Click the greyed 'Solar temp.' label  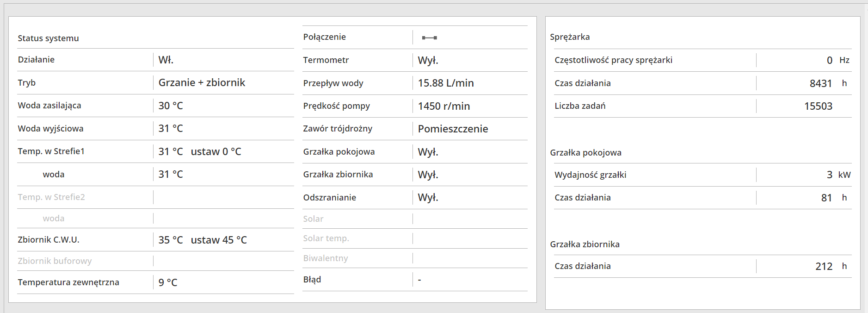click(x=326, y=238)
